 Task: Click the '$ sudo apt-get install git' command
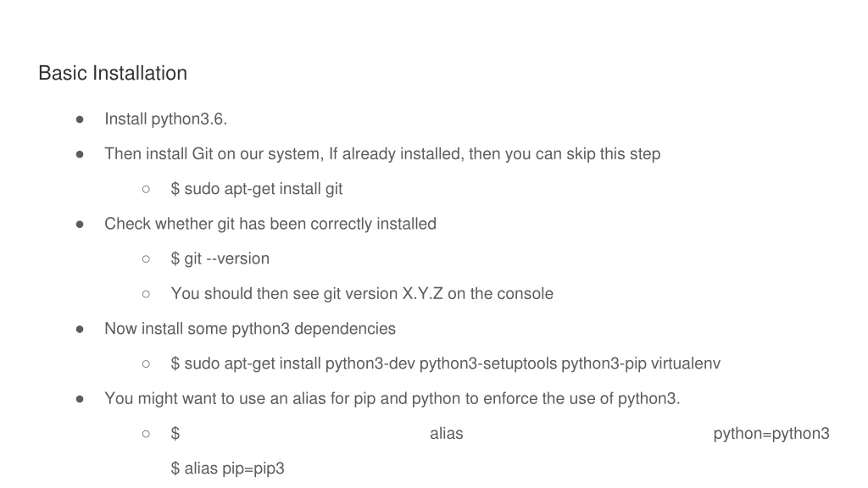(257, 189)
